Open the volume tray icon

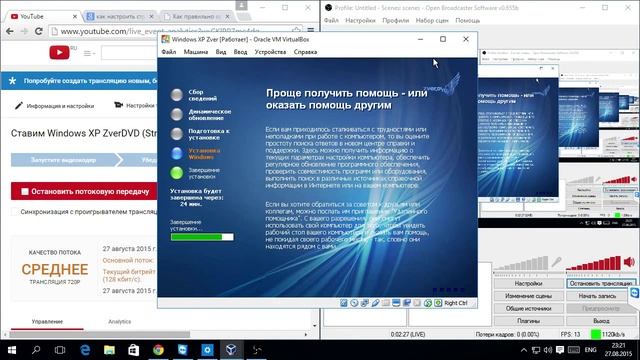click(x=548, y=350)
